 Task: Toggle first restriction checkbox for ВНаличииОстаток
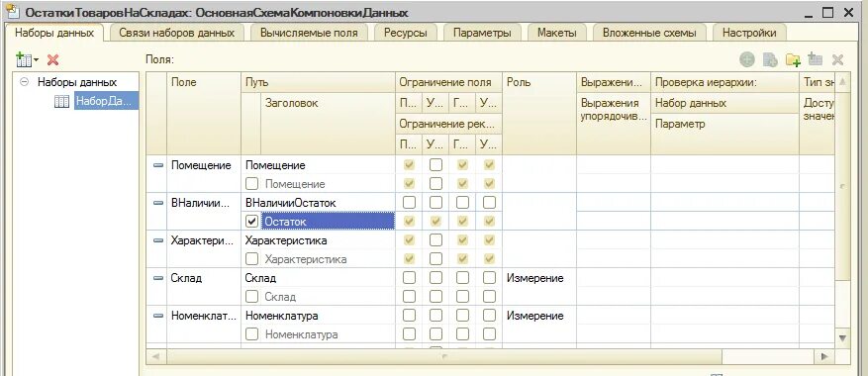409,203
